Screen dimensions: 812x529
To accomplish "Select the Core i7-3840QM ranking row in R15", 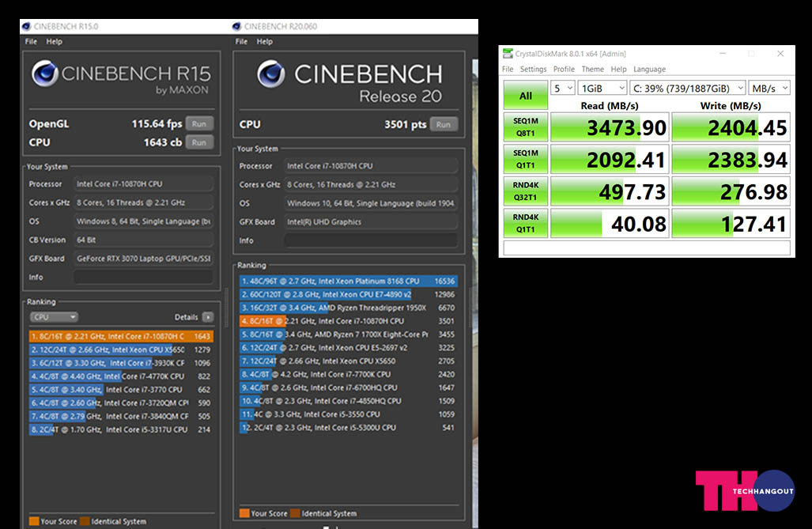I will pos(121,416).
